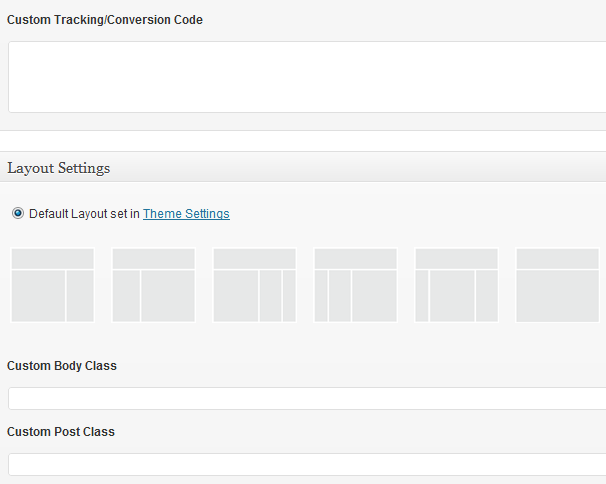This screenshot has width=606, height=484.
Task: Click the header strip of the full-width layout icon
Action: (x=557, y=259)
